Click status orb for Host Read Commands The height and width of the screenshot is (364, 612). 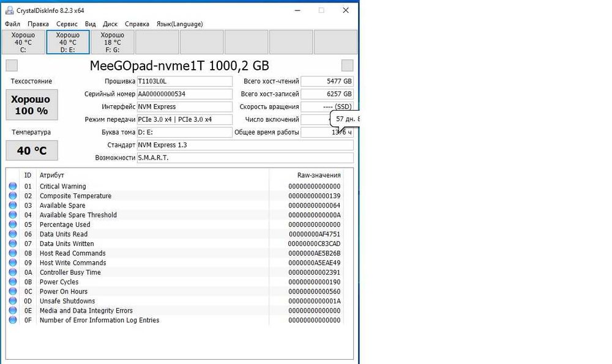click(13, 253)
